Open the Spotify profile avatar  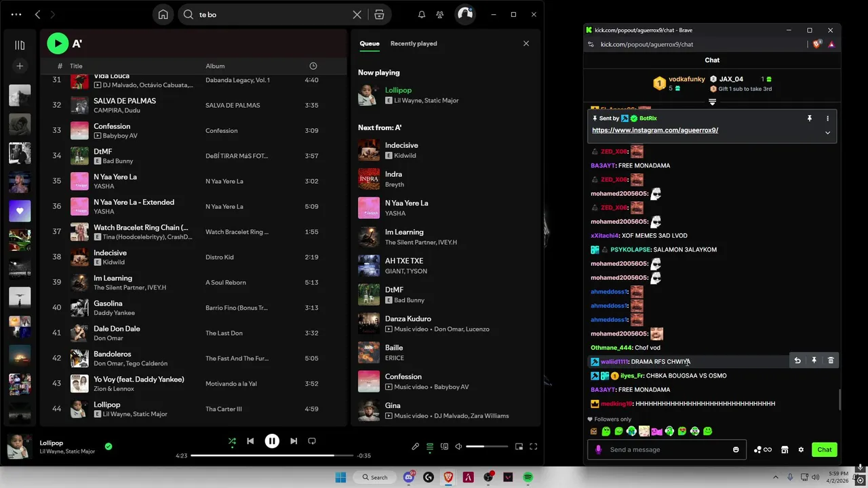465,14
